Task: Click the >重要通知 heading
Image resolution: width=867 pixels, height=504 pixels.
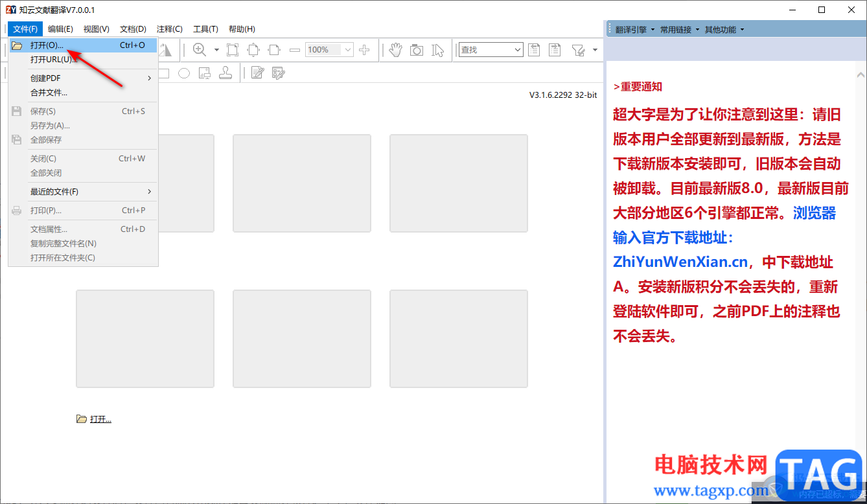Action: (638, 87)
